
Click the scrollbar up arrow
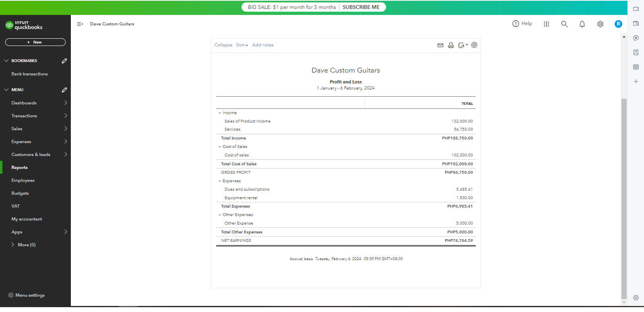(x=624, y=37)
